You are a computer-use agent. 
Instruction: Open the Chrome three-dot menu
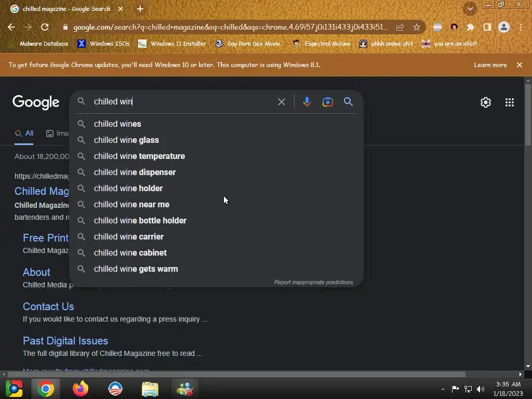(521, 27)
